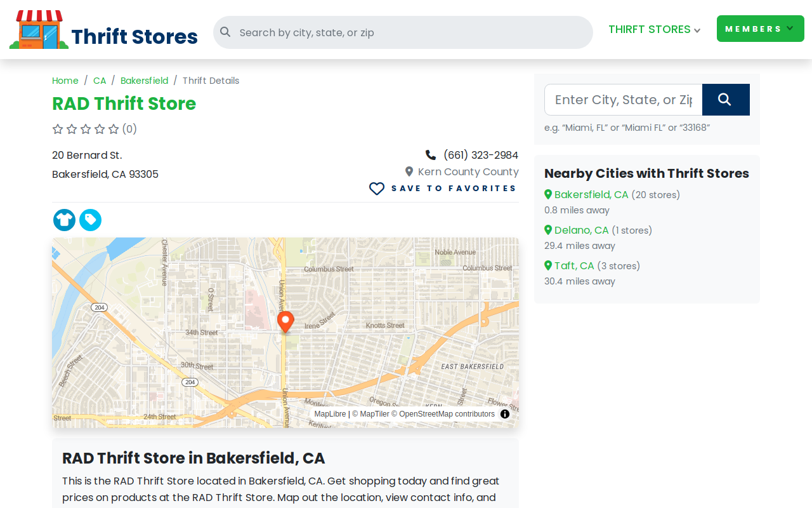Image resolution: width=812 pixels, height=508 pixels.
Task: Open the Taft, CA nearby city link
Action: tap(574, 265)
